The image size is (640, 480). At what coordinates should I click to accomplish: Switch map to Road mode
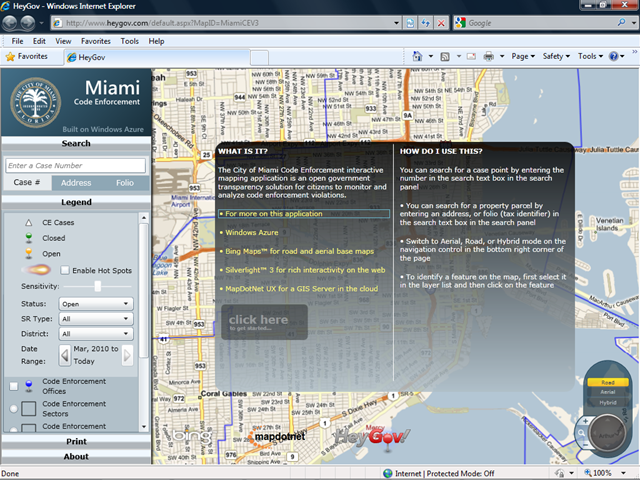point(608,382)
